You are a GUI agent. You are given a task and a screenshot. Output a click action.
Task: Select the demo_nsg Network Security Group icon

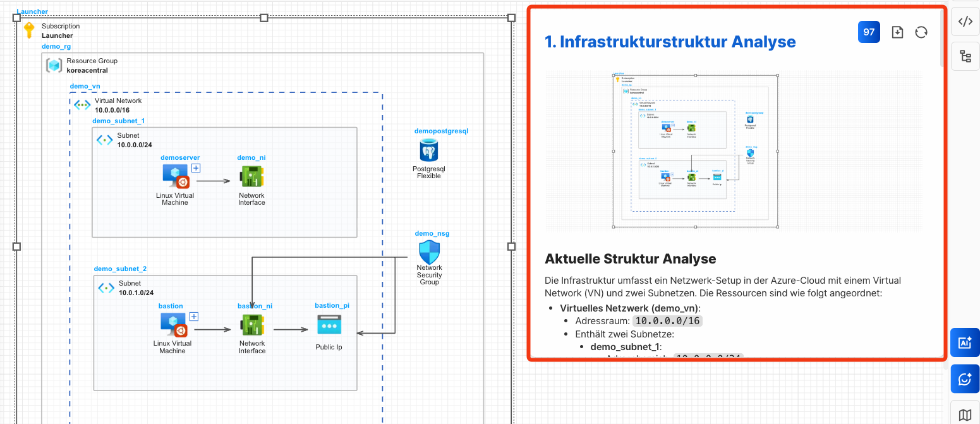click(x=429, y=253)
